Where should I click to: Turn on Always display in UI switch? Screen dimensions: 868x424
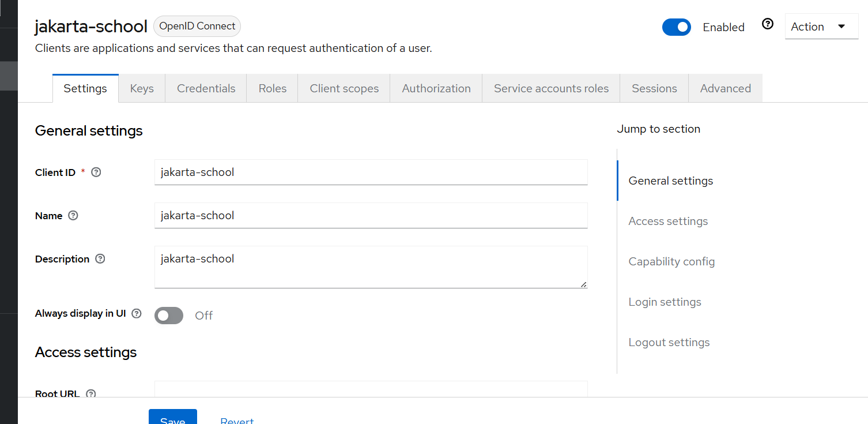click(169, 316)
